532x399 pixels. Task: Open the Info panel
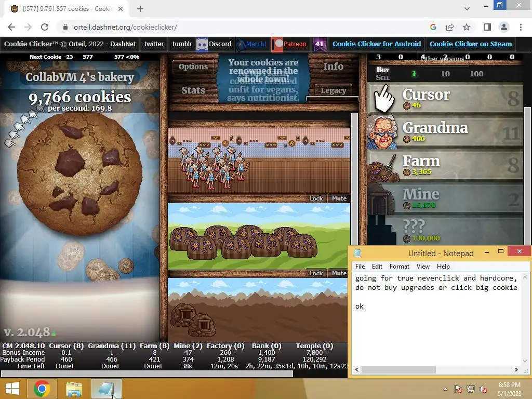coord(333,66)
